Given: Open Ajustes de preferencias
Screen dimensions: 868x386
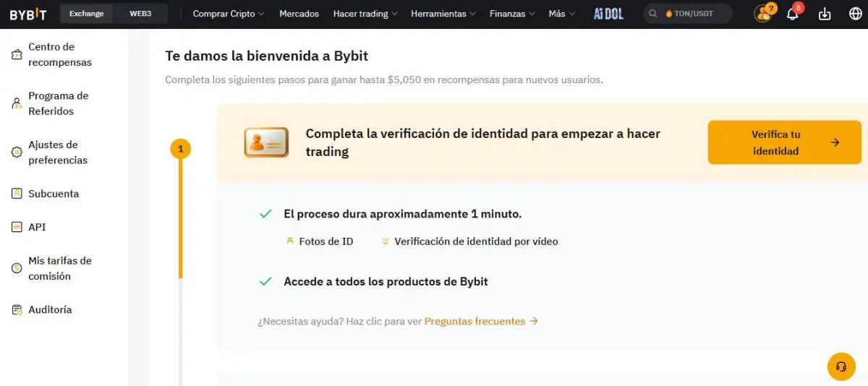Looking at the screenshot, I should 58,153.
